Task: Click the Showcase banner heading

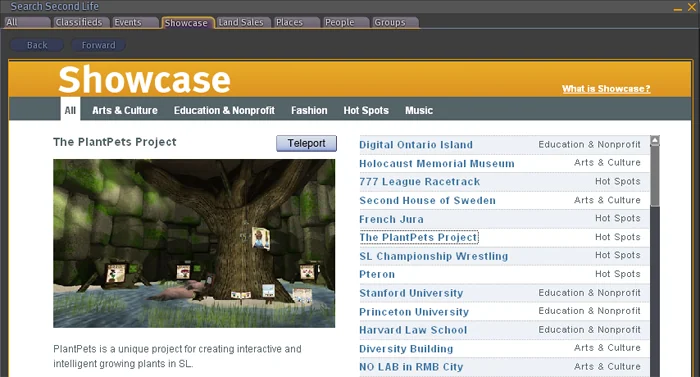Action: click(x=144, y=80)
